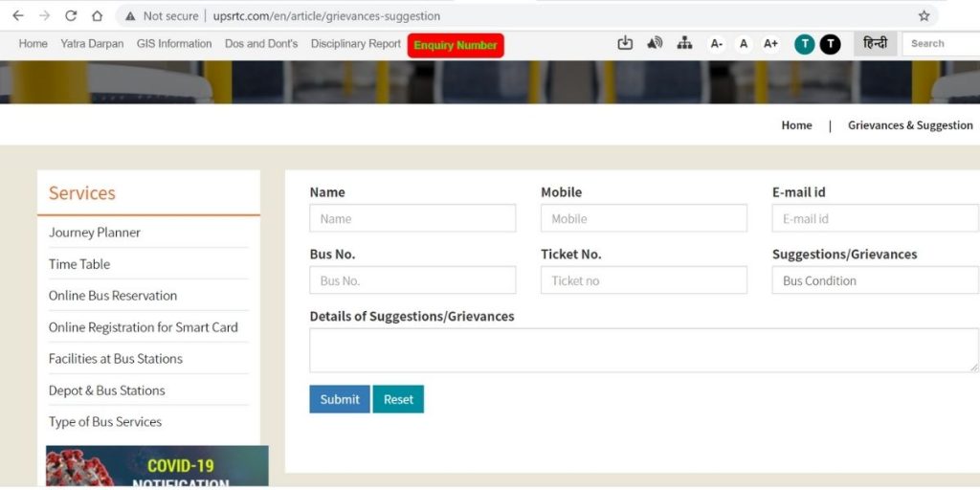Switch to the black T contrast theme
Viewport: 980px width, 490px height.
click(830, 44)
